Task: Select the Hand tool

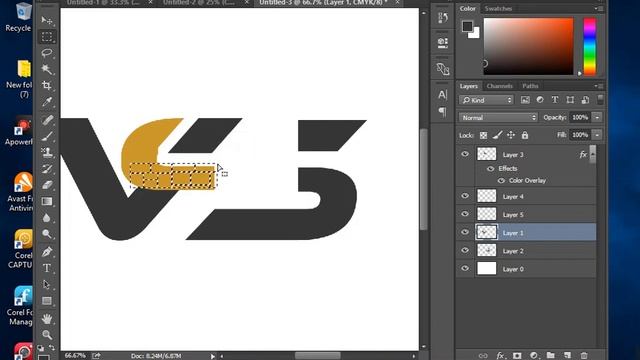Action: [x=47, y=318]
